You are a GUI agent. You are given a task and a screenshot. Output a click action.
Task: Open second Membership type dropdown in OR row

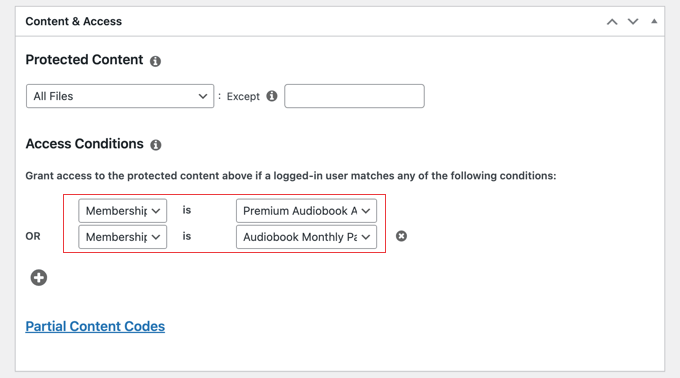coord(122,237)
